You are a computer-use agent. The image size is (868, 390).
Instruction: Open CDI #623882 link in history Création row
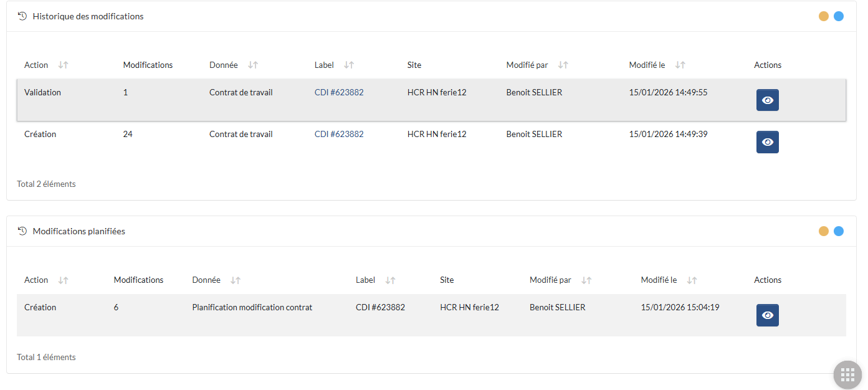[x=339, y=134]
